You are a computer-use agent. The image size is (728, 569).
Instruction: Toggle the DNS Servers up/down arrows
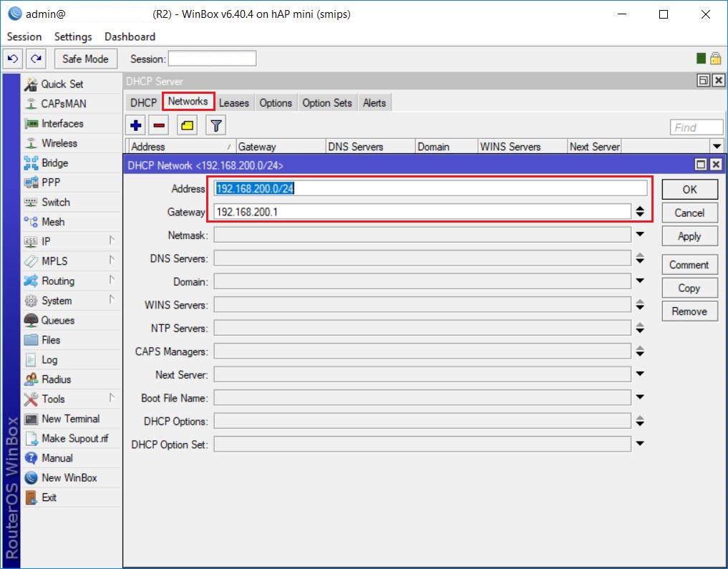point(640,258)
